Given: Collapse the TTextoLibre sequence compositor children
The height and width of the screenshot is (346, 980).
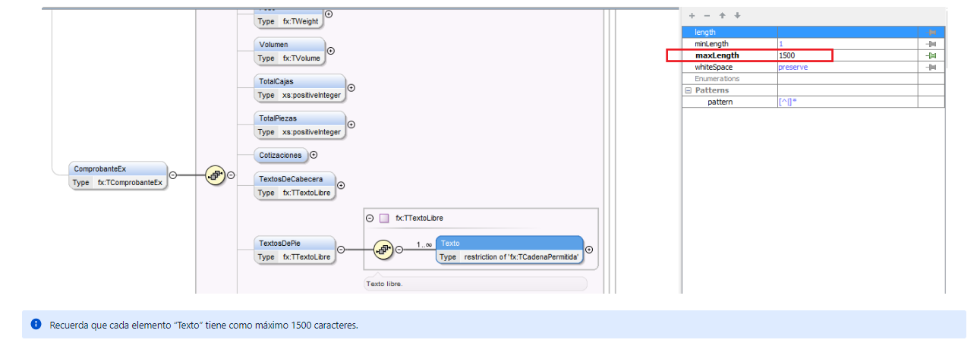Looking at the screenshot, I should (399, 249).
